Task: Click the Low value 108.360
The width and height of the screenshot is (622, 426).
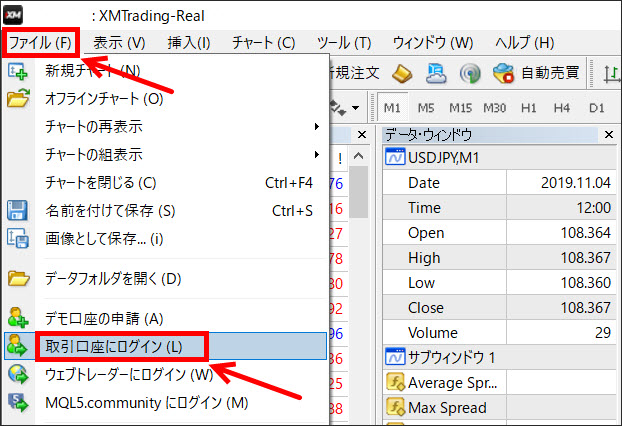Action: click(586, 283)
